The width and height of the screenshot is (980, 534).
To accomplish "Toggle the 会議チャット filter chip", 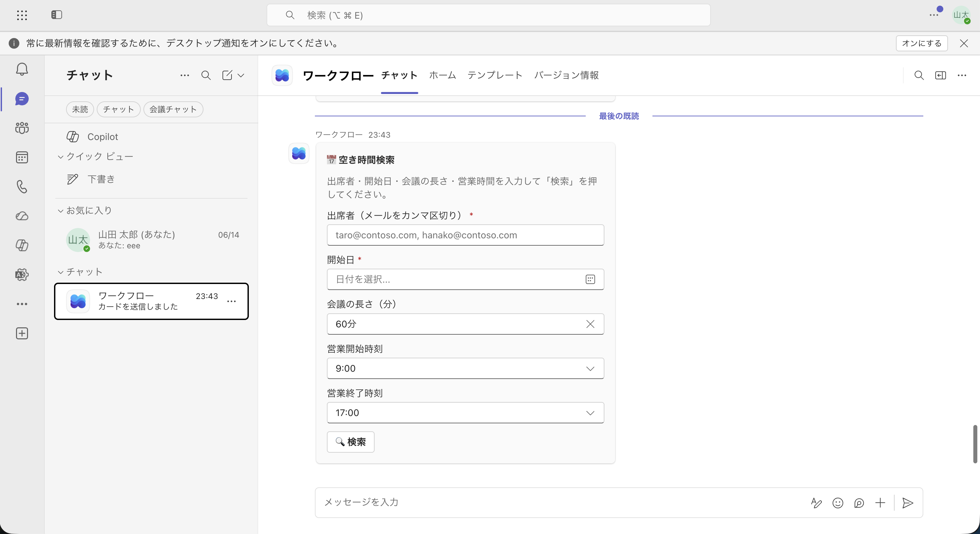I will tap(173, 109).
